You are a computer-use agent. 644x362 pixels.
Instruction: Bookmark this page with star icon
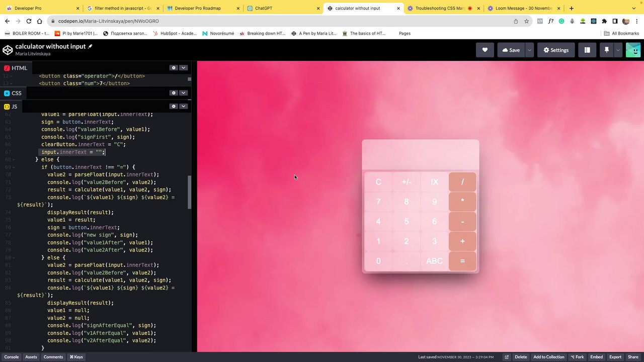point(527,21)
